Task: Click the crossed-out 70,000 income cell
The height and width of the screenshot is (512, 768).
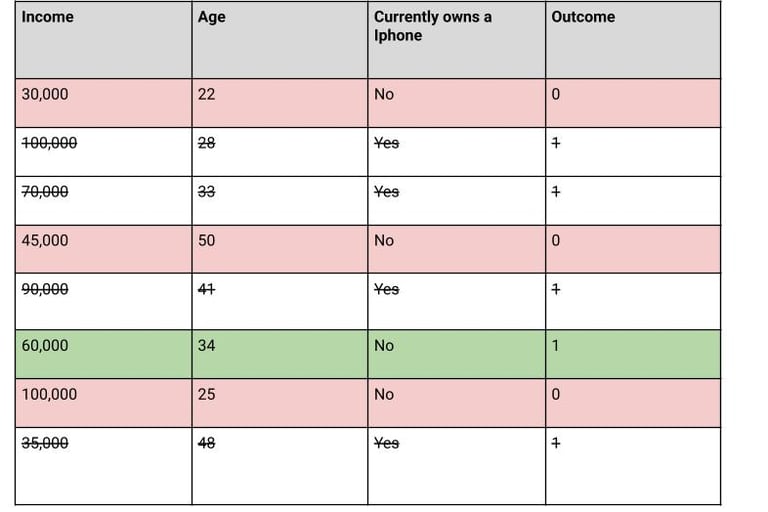Action: [x=45, y=191]
